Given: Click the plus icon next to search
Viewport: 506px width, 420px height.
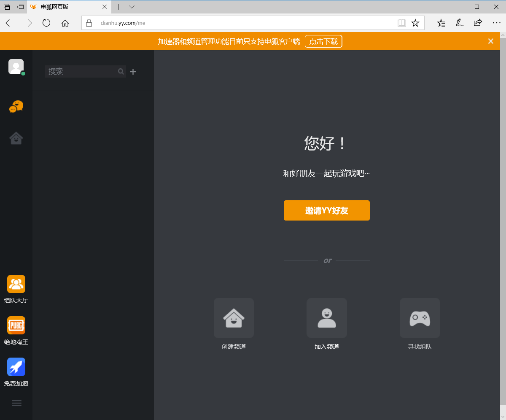Looking at the screenshot, I should pyautogui.click(x=133, y=72).
